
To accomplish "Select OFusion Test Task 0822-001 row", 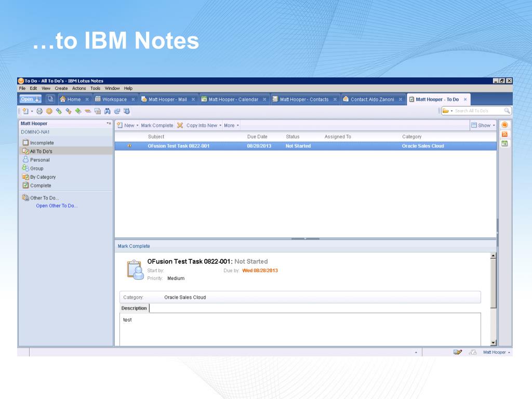I will (305, 146).
